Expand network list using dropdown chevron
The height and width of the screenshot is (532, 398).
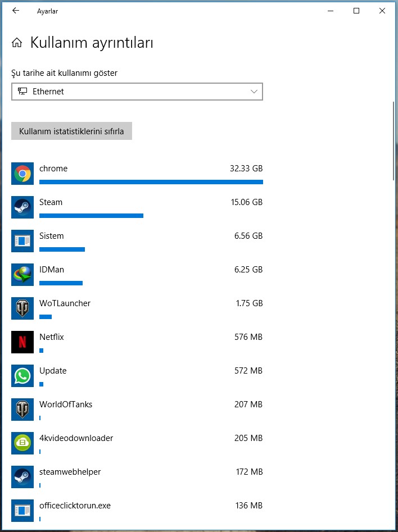point(254,92)
